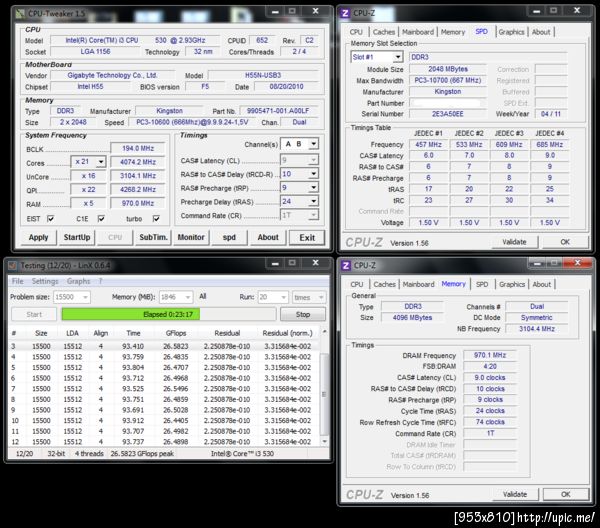Disable the C1E checkbox

coord(99,218)
